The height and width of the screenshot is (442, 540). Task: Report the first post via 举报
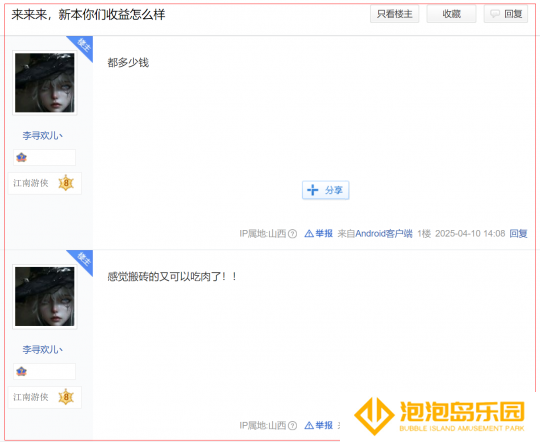[x=319, y=234]
